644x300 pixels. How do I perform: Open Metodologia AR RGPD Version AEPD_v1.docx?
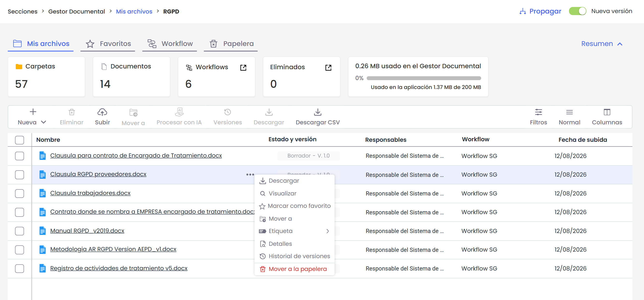[x=113, y=249]
